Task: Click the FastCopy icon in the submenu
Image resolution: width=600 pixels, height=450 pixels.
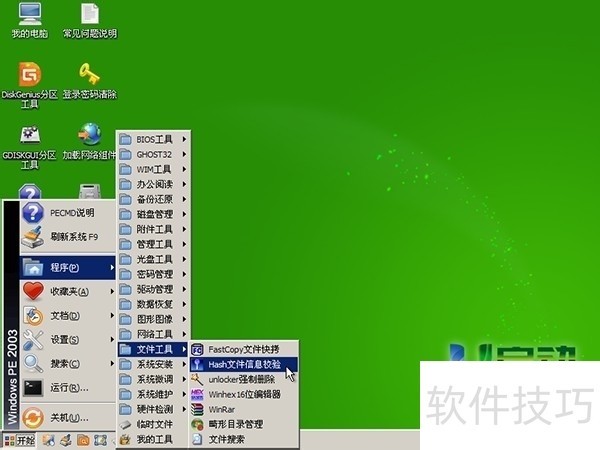Action: coord(197,349)
